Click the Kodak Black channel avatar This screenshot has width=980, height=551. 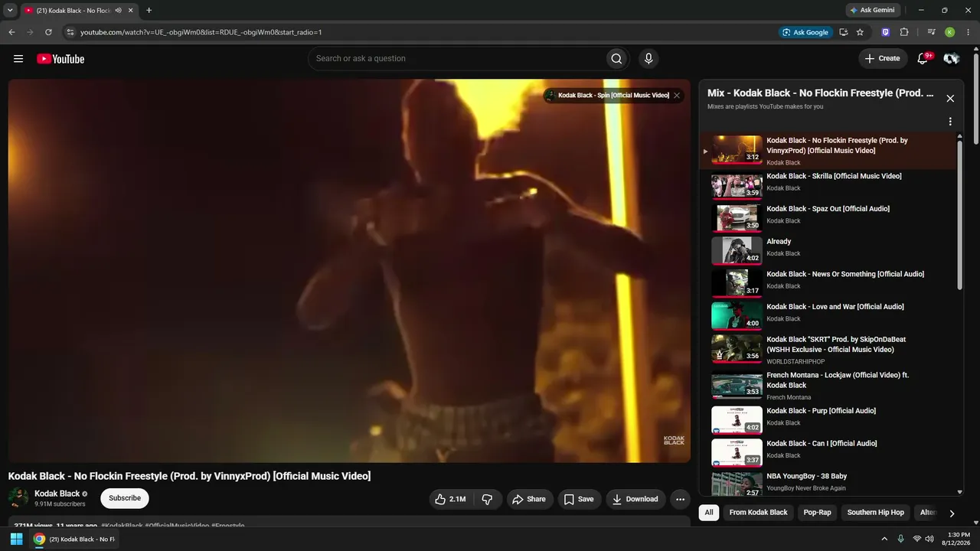[18, 498]
